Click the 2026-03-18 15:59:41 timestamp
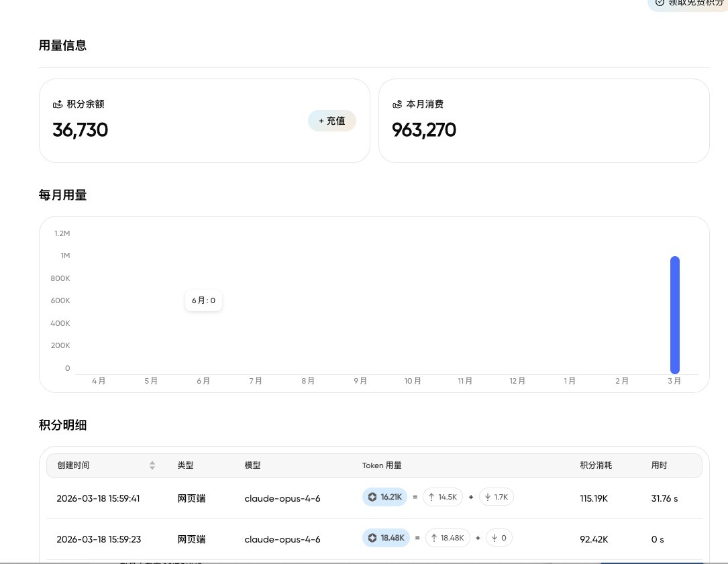 pos(98,498)
